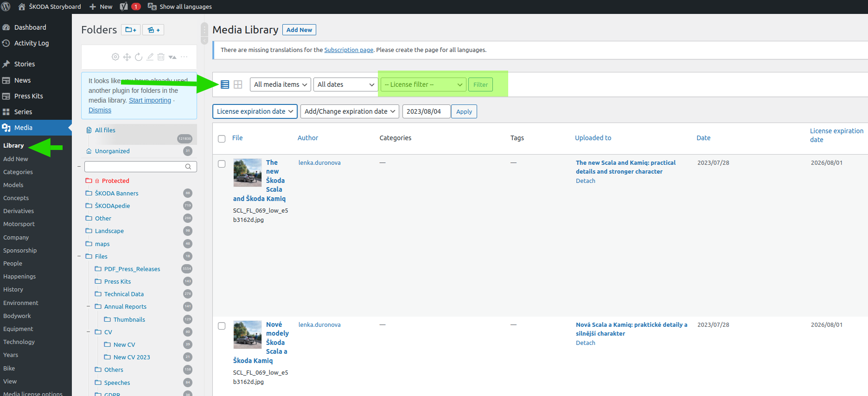
Task: Check the box for The new Škoda Scala row
Action: click(x=222, y=163)
